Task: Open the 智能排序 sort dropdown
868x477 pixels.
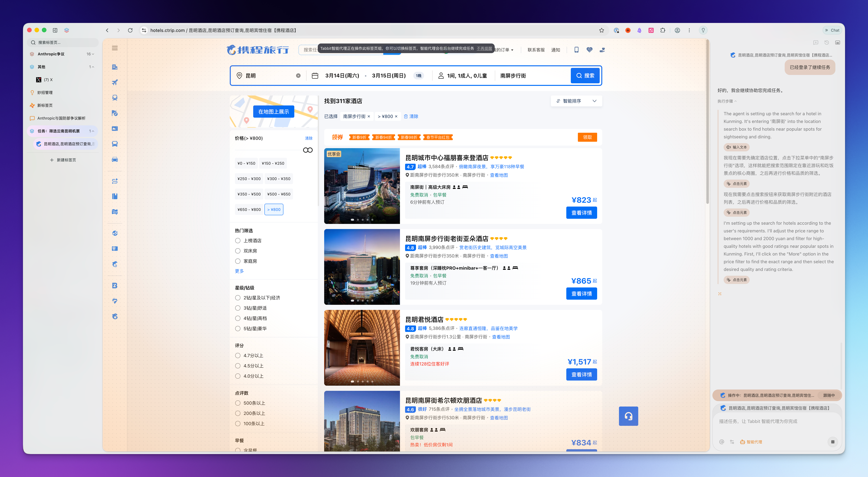Action: (x=576, y=101)
